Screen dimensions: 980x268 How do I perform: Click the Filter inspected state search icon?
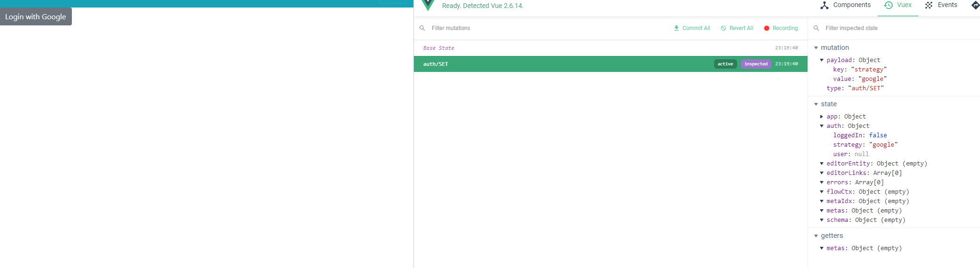click(x=817, y=28)
